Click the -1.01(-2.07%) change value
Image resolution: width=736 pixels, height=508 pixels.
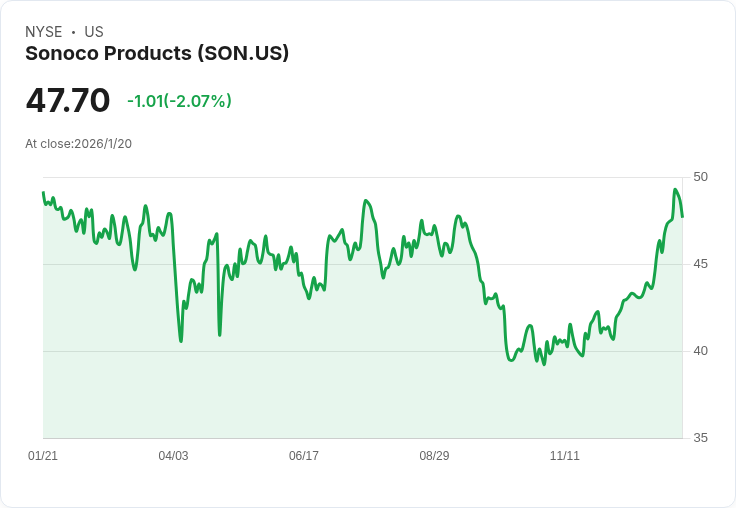click(x=179, y=101)
